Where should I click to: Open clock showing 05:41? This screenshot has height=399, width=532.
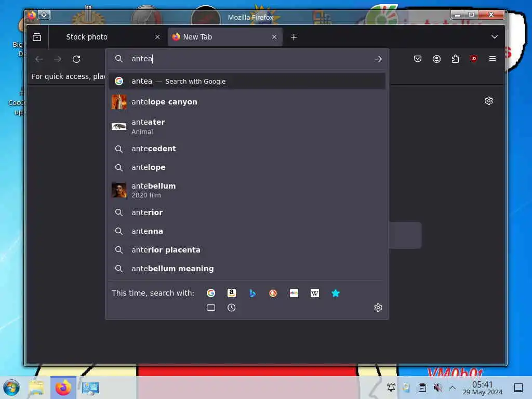(483, 388)
